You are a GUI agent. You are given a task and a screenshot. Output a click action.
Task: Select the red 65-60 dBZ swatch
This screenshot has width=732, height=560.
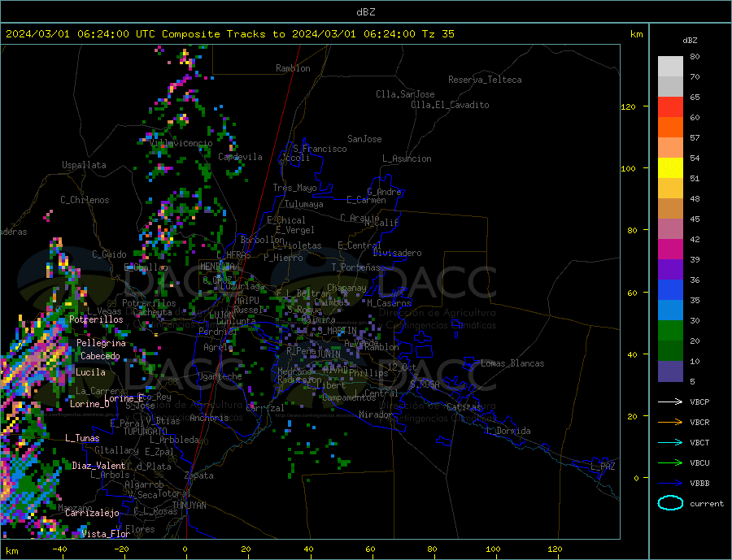point(670,106)
